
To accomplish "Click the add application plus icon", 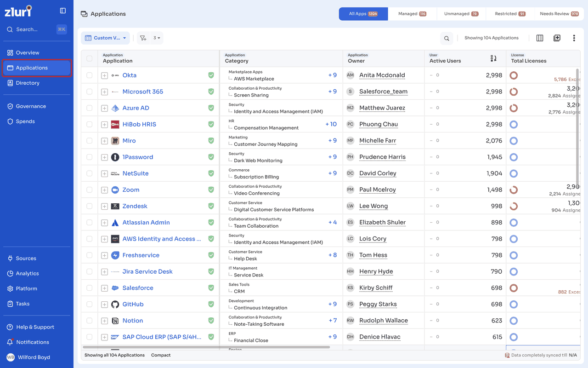I will tap(557, 38).
